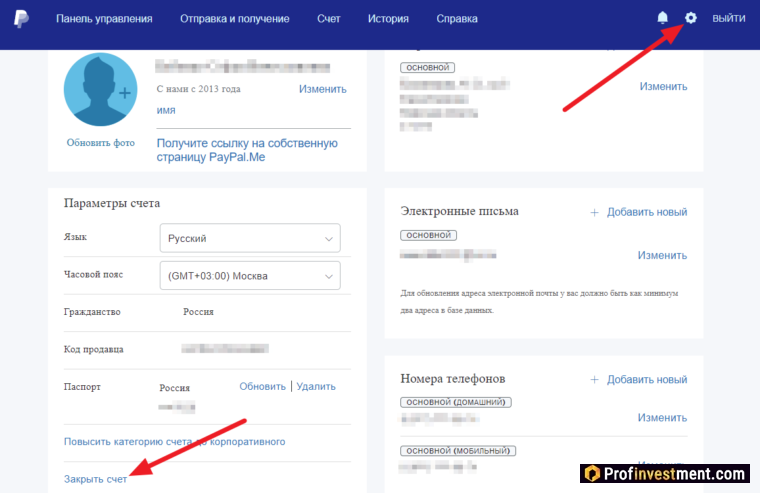
Task: Click the Номера телефонов heading
Action: click(453, 379)
